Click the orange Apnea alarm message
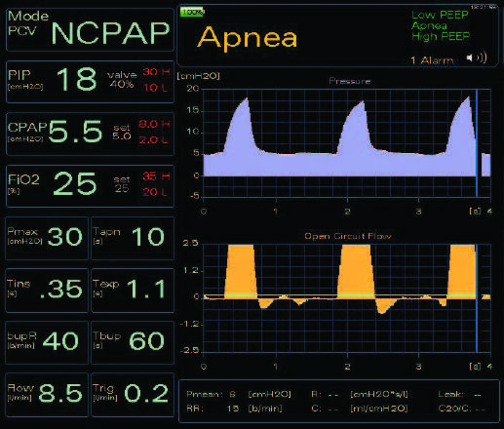 click(x=247, y=38)
